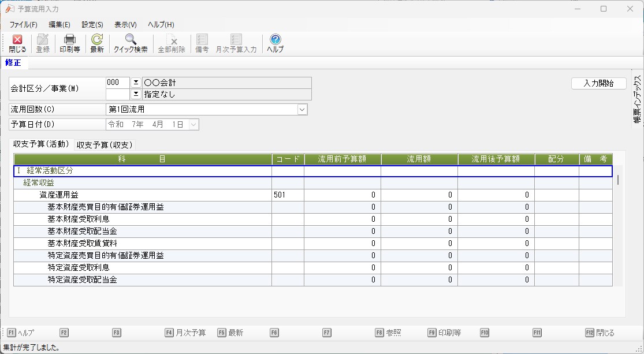Open the 設定(S) menu
This screenshot has width=644, height=354.
pos(92,25)
